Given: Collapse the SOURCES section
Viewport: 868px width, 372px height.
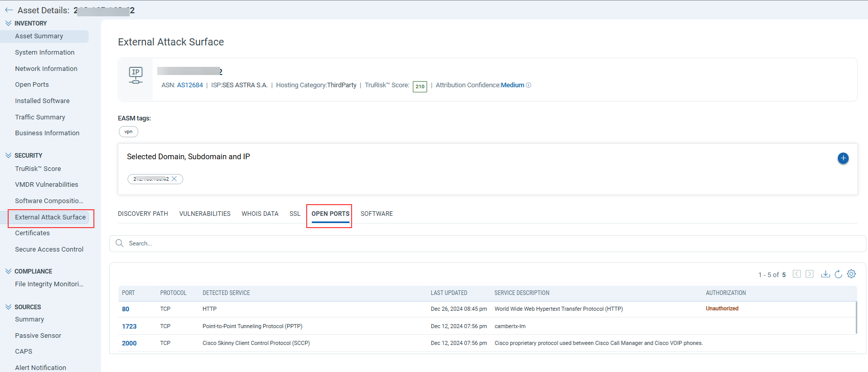Looking at the screenshot, I should click(8, 307).
